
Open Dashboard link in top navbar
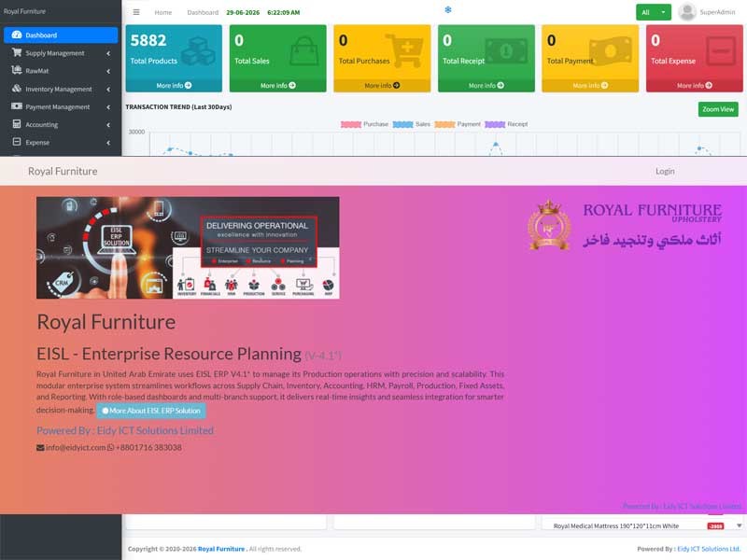203,12
